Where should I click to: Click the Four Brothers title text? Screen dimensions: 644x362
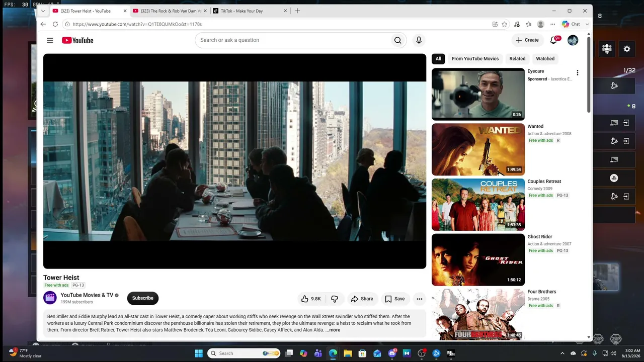coord(542,292)
